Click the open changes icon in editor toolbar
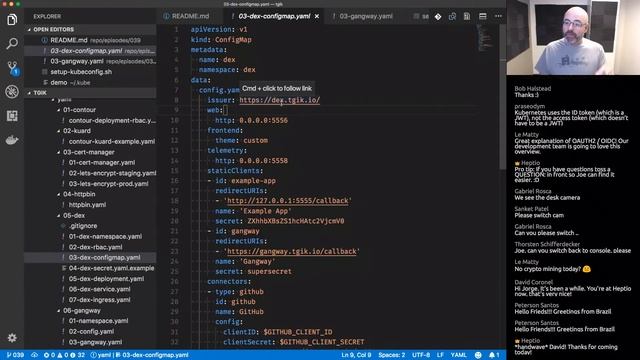 [452, 16]
